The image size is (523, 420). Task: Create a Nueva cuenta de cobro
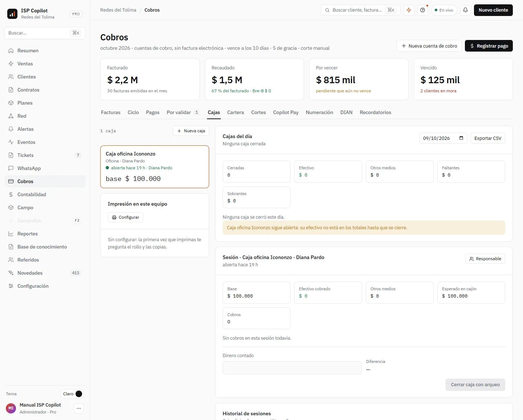coord(429,46)
